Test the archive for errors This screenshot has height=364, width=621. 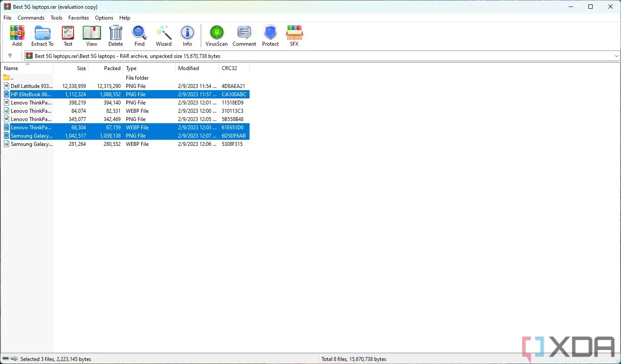67,35
